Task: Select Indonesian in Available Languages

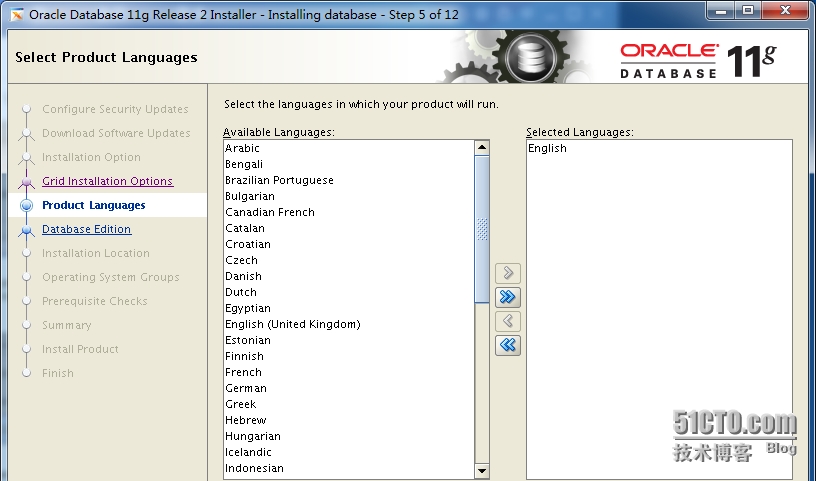Action: pos(349,469)
